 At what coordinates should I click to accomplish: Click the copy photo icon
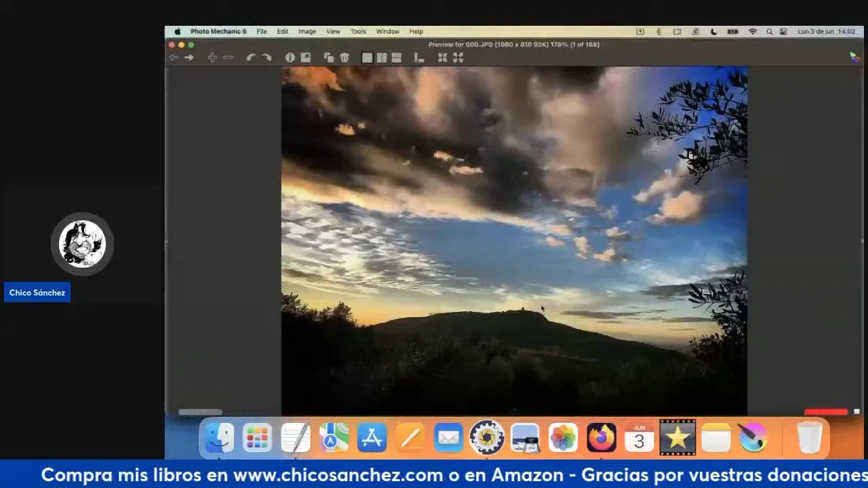329,58
